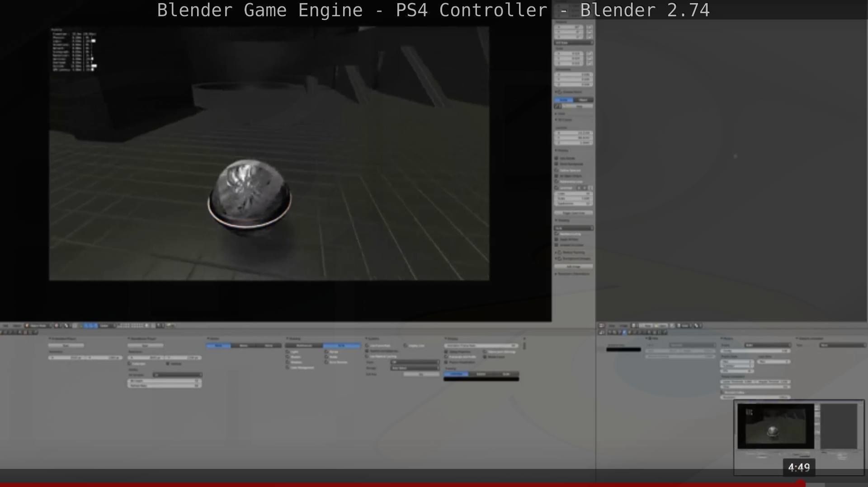Screen dimensions: 868x487
Task: Select Scale framing mode
Action: pyautogui.click(x=506, y=374)
